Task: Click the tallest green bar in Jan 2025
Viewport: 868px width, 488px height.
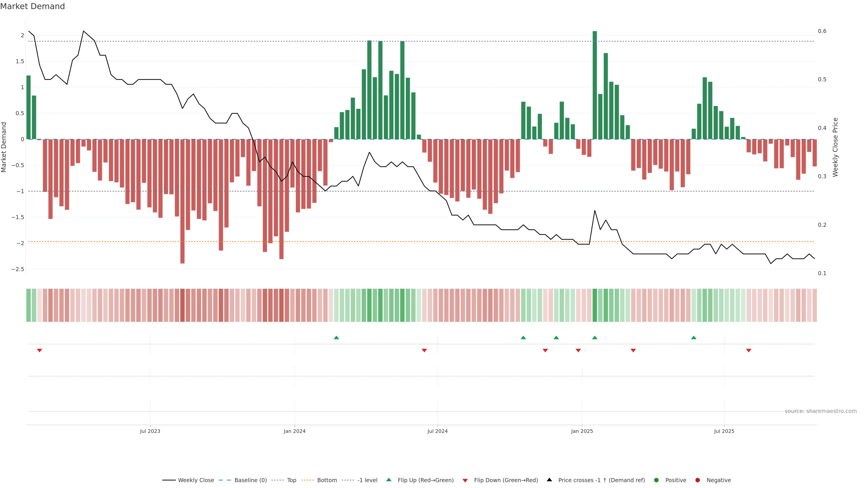Action: (x=595, y=84)
